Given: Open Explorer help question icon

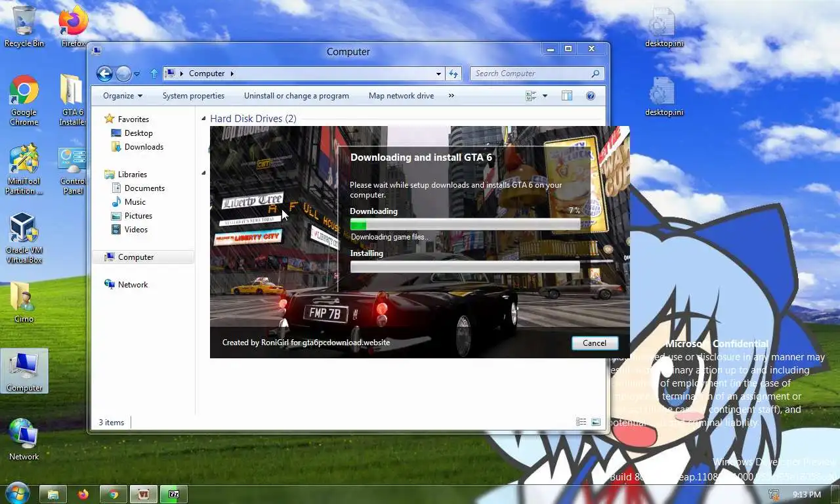Looking at the screenshot, I should pyautogui.click(x=590, y=96).
